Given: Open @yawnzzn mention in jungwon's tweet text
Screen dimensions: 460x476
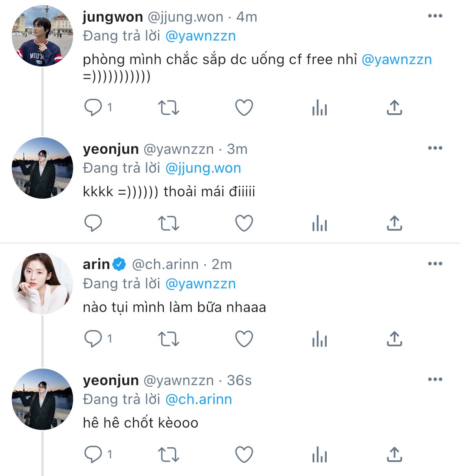Looking at the screenshot, I should (396, 59).
